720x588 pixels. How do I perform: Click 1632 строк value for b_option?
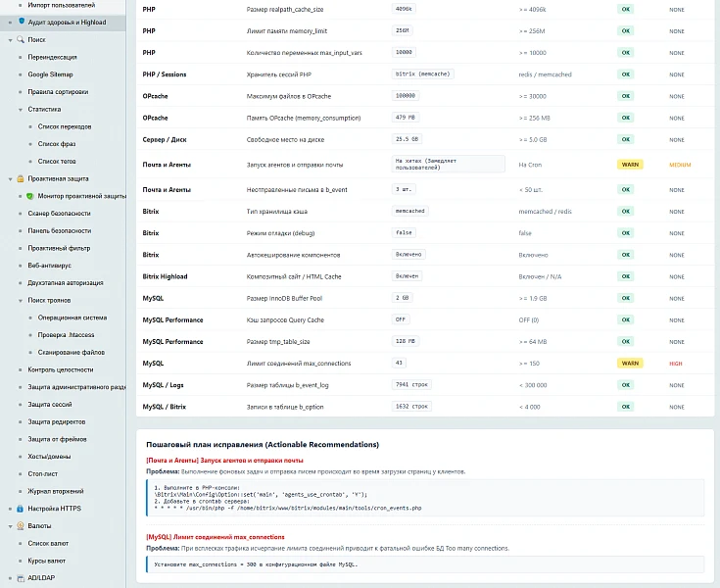(x=411, y=406)
